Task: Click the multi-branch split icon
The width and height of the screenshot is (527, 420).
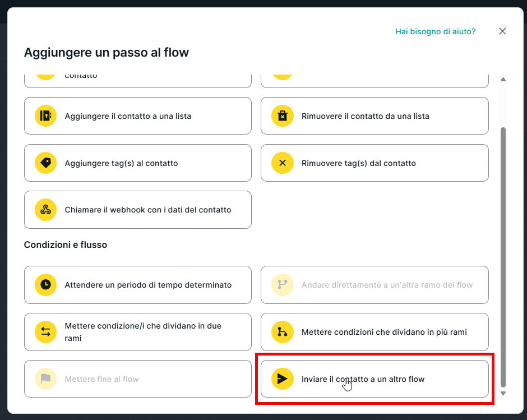Action: tap(283, 332)
